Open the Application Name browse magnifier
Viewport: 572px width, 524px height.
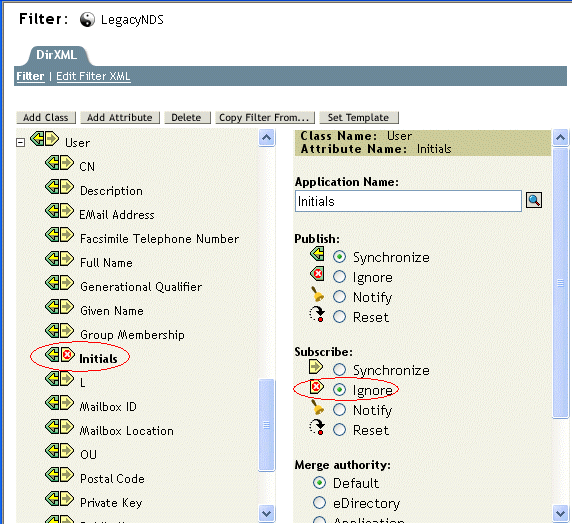[534, 200]
